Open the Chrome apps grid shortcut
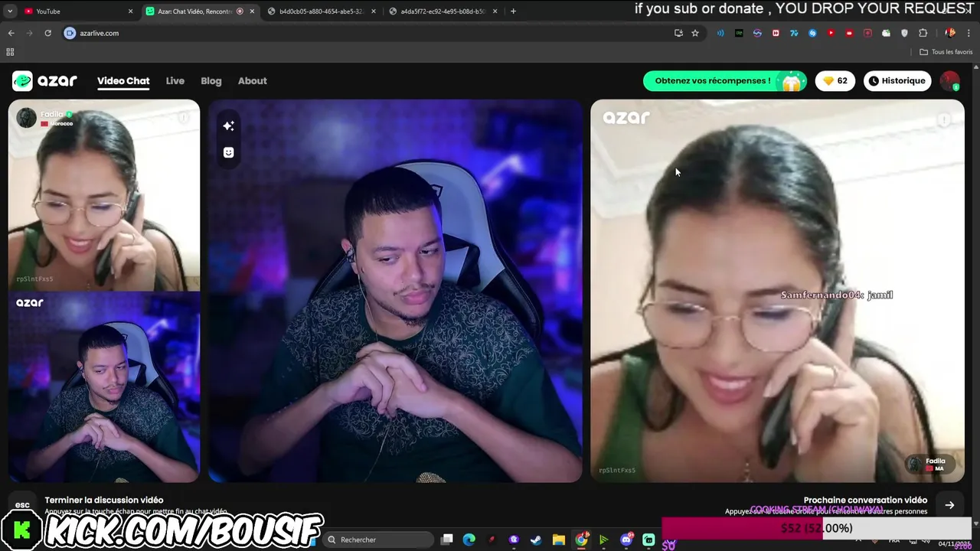 point(10,52)
